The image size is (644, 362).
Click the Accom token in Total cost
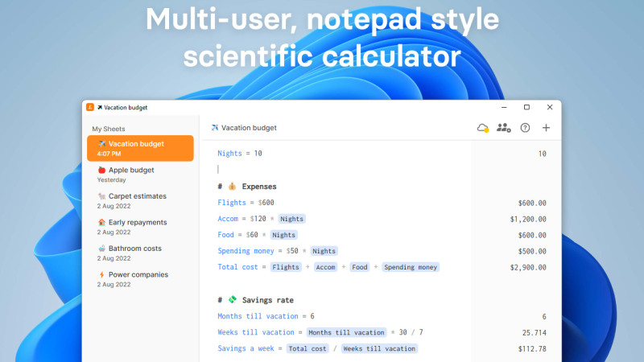326,267
